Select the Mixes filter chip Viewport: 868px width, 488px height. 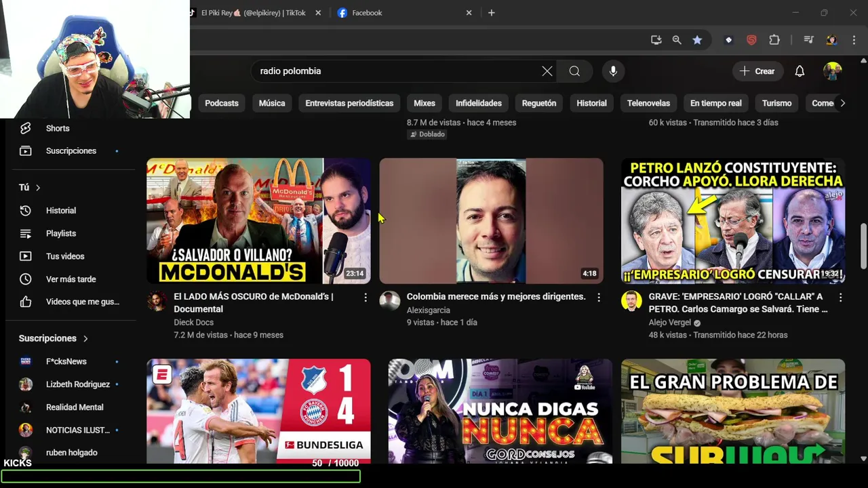425,103
